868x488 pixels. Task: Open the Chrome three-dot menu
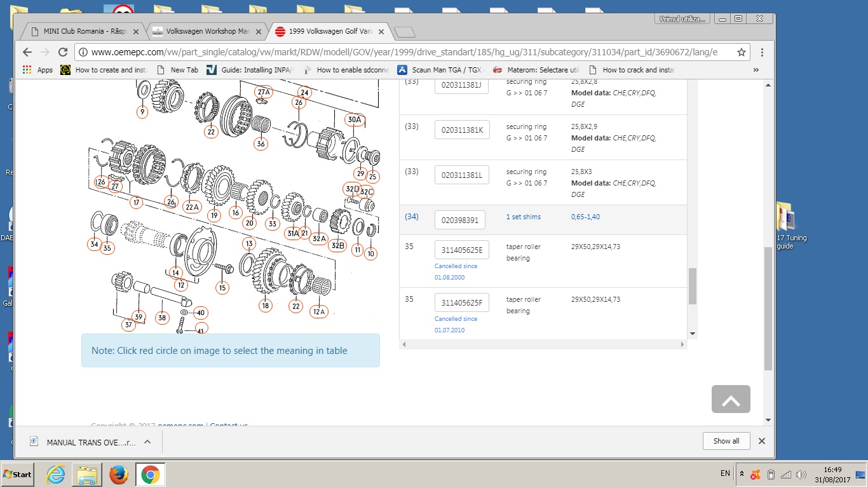(x=762, y=52)
